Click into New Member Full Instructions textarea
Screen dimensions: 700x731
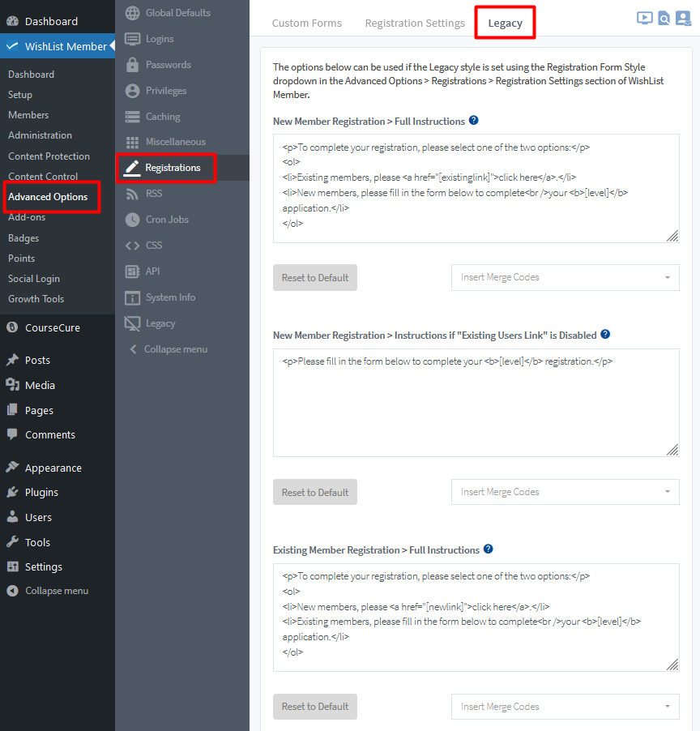[476, 188]
